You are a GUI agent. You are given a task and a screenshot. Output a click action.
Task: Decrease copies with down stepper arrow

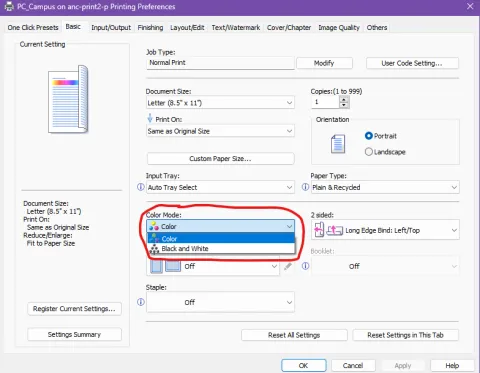point(344,105)
